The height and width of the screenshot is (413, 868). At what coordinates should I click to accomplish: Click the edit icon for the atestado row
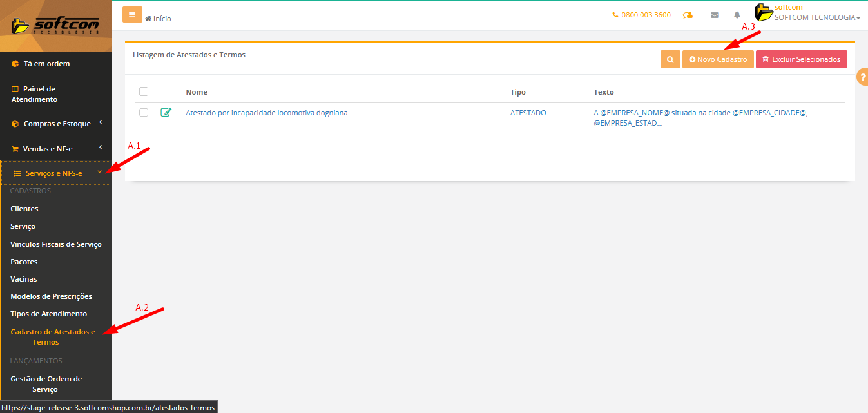166,113
